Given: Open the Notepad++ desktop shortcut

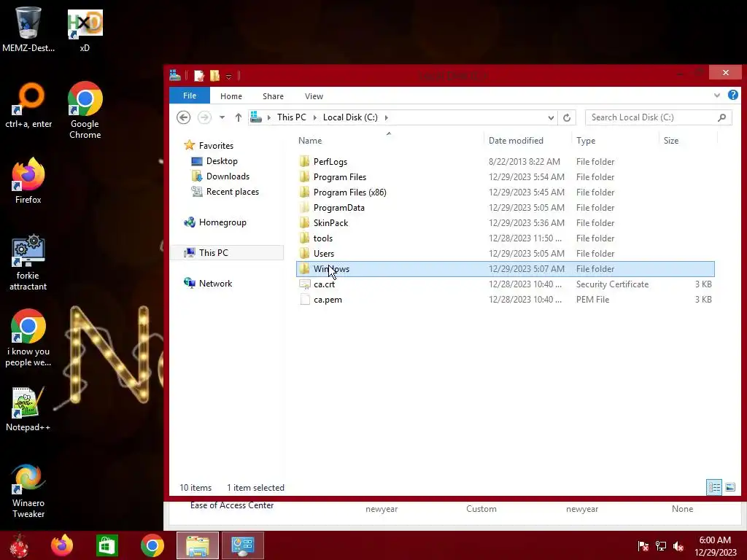Looking at the screenshot, I should pos(28,410).
